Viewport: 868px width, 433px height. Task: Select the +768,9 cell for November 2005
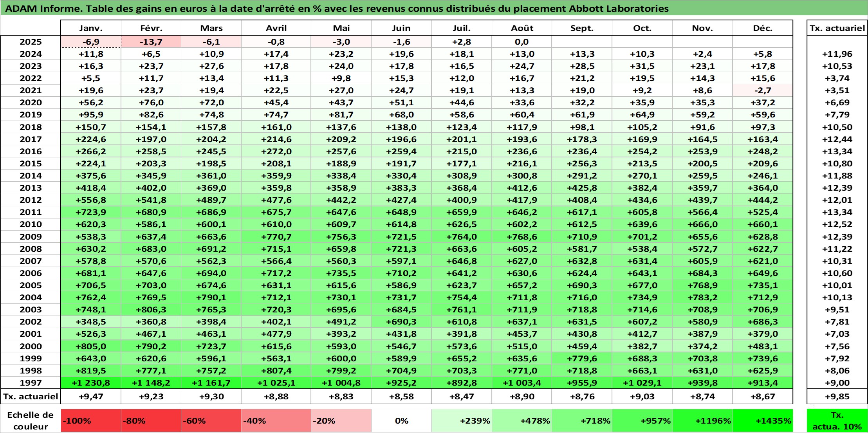pyautogui.click(x=702, y=285)
